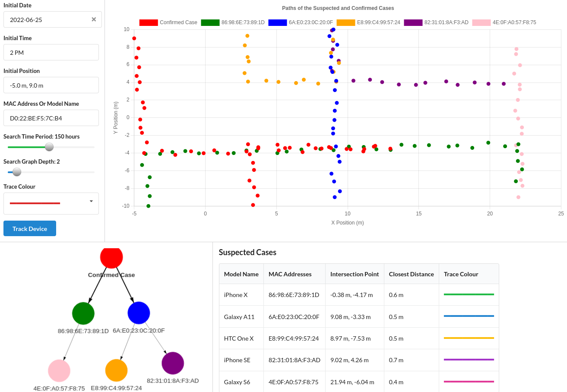This screenshot has width=567, height=392.
Task: Toggle the purple 82:31:01:8A:F3:AD legend entry
Action: (436, 22)
